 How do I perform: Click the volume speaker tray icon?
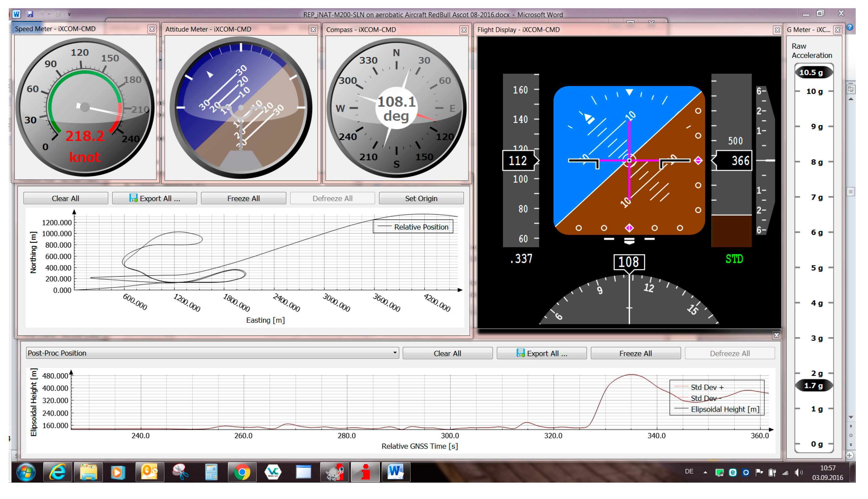798,473
